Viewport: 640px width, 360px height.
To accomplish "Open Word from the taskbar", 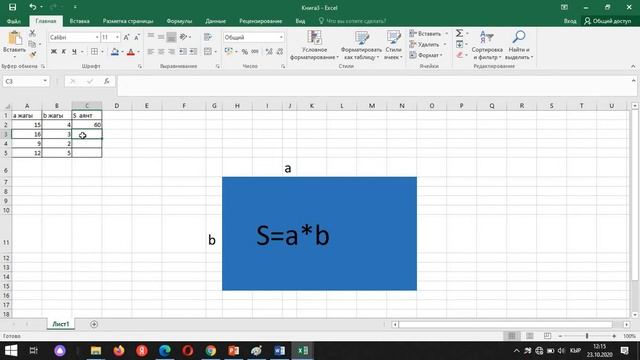I will coord(280,351).
